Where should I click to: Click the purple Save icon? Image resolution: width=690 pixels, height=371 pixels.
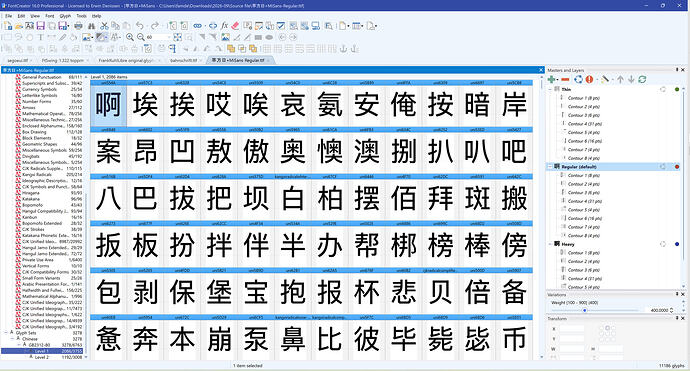(x=40, y=26)
